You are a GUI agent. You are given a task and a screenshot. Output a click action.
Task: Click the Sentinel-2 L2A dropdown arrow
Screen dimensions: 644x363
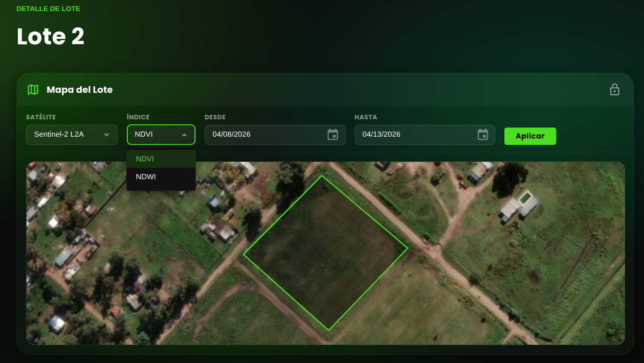click(x=107, y=135)
